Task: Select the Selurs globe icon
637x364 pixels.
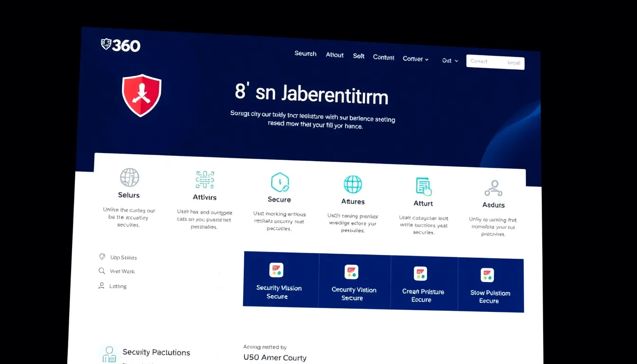Action: click(x=129, y=178)
